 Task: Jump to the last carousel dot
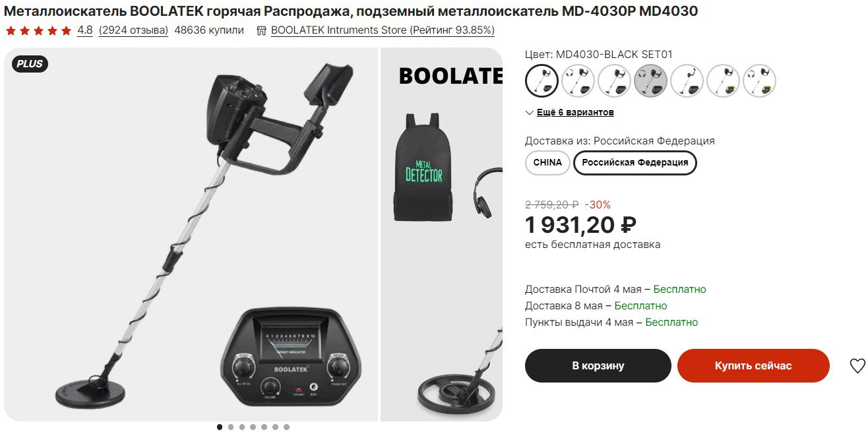286,427
